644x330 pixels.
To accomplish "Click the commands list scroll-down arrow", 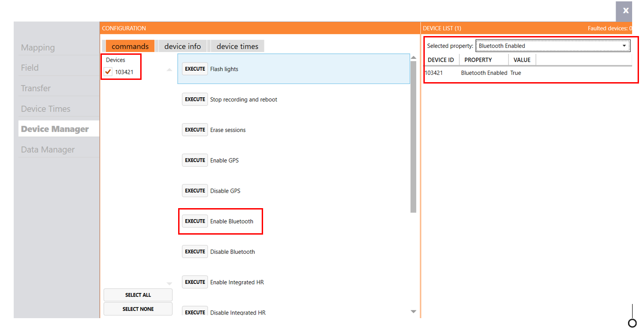I will click(x=414, y=312).
